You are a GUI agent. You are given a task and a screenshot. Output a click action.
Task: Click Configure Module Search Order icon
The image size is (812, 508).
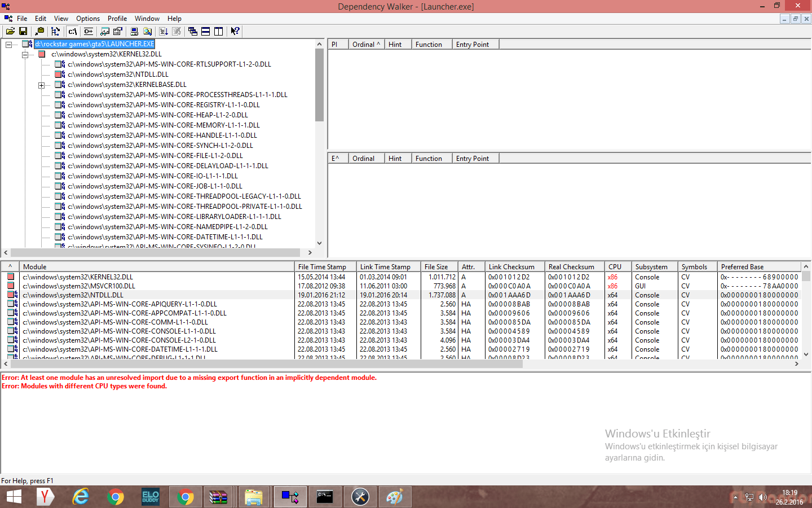pos(147,32)
